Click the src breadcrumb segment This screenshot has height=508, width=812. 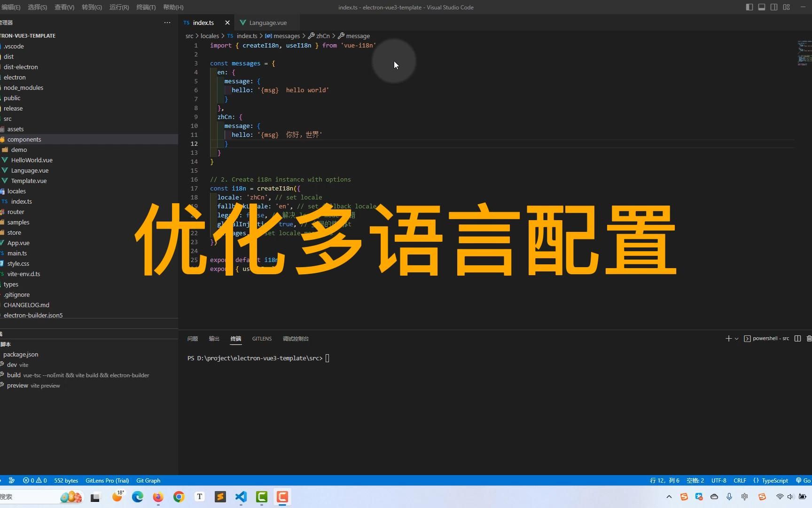189,36
